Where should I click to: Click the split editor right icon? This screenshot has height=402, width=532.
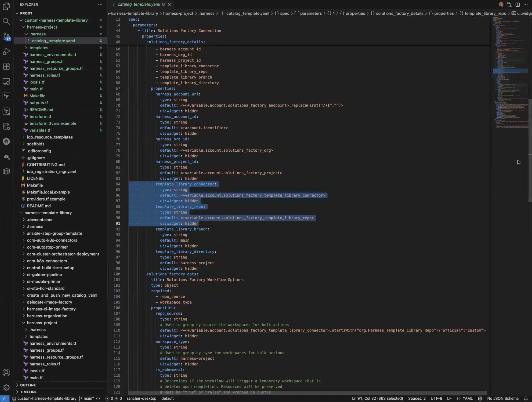click(518, 5)
